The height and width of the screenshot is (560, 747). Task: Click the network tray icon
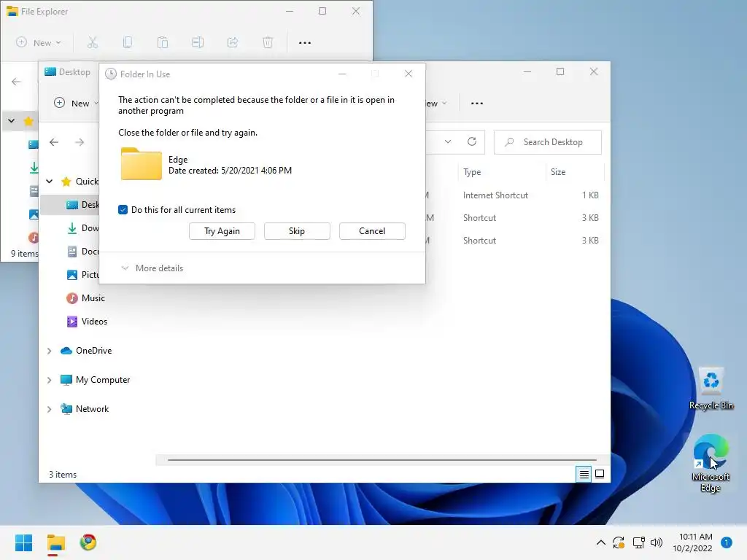point(638,542)
